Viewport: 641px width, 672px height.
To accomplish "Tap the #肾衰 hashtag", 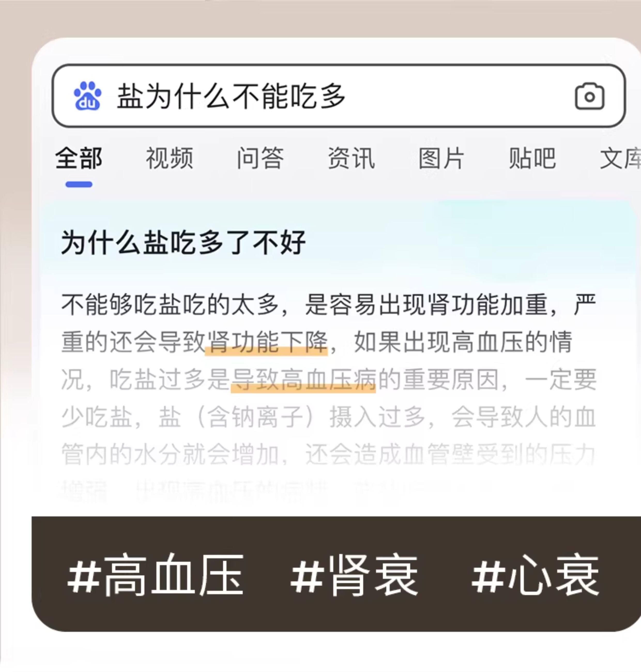I will (354, 575).
